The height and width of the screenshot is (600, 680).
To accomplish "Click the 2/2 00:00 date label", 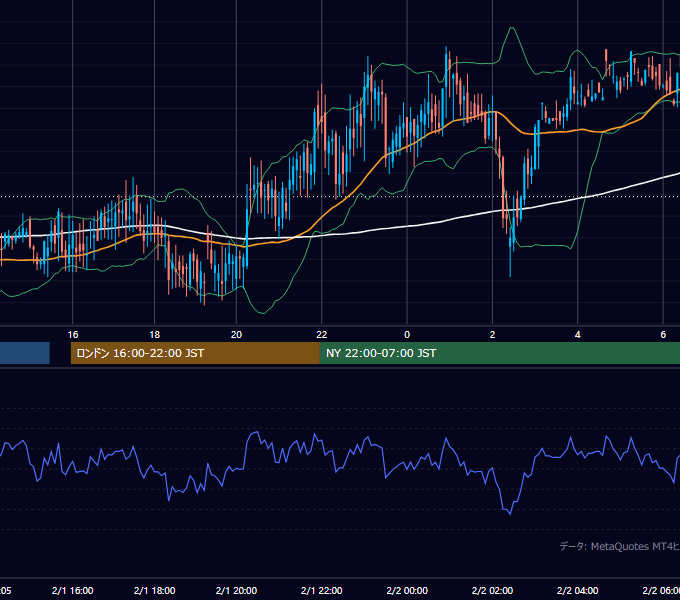I will (x=407, y=590).
